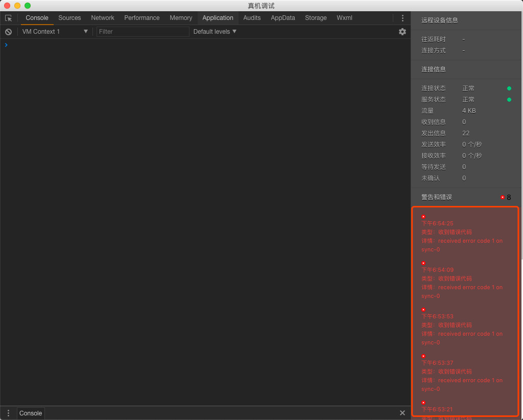The image size is (523, 420).
Task: Click the error timestamp 下午6:53:53
Action: point(437,316)
